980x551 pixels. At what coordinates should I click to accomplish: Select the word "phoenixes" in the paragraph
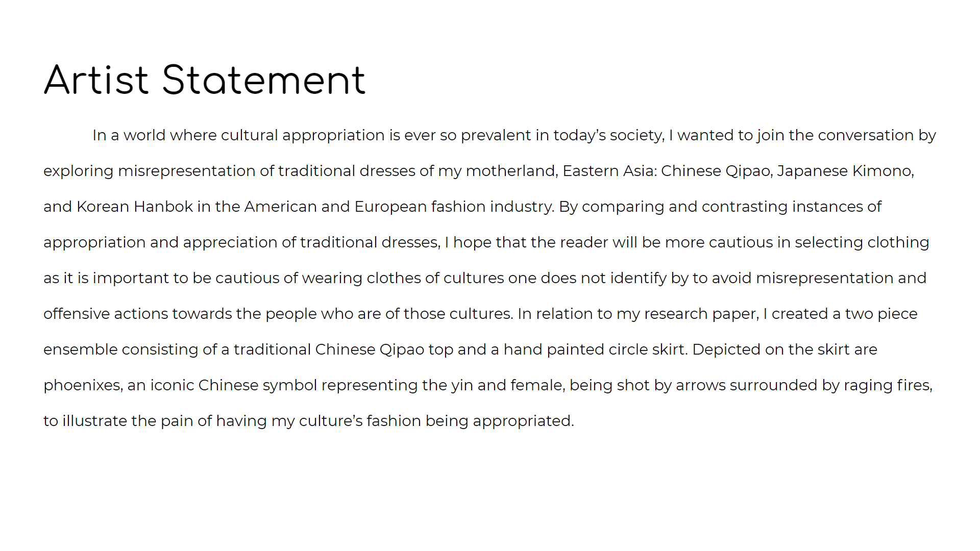[x=82, y=385]
